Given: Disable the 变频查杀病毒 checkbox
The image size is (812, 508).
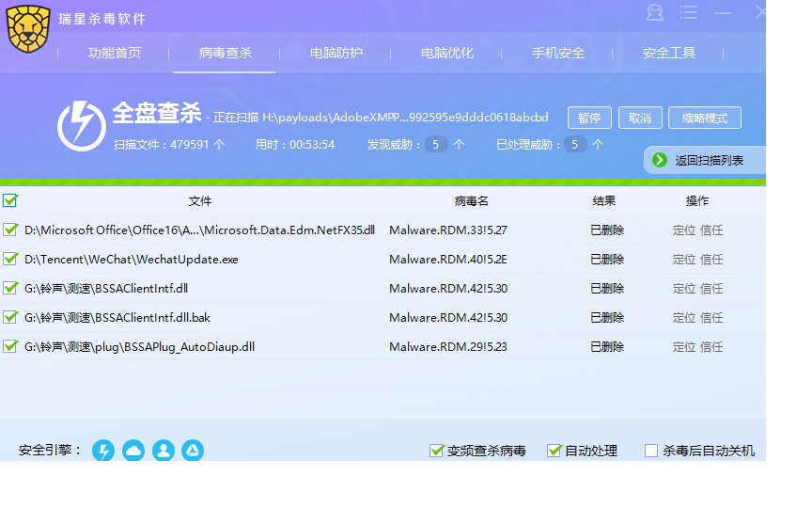Looking at the screenshot, I should [x=437, y=450].
